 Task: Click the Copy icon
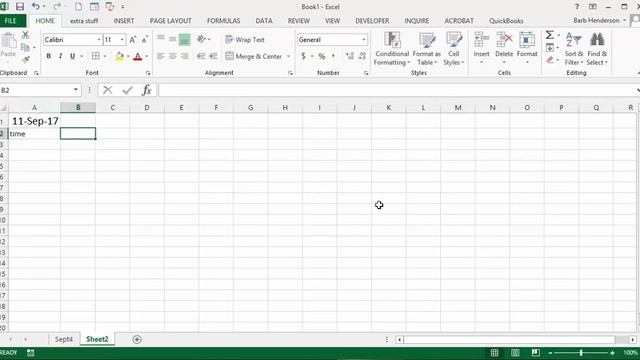(25, 47)
